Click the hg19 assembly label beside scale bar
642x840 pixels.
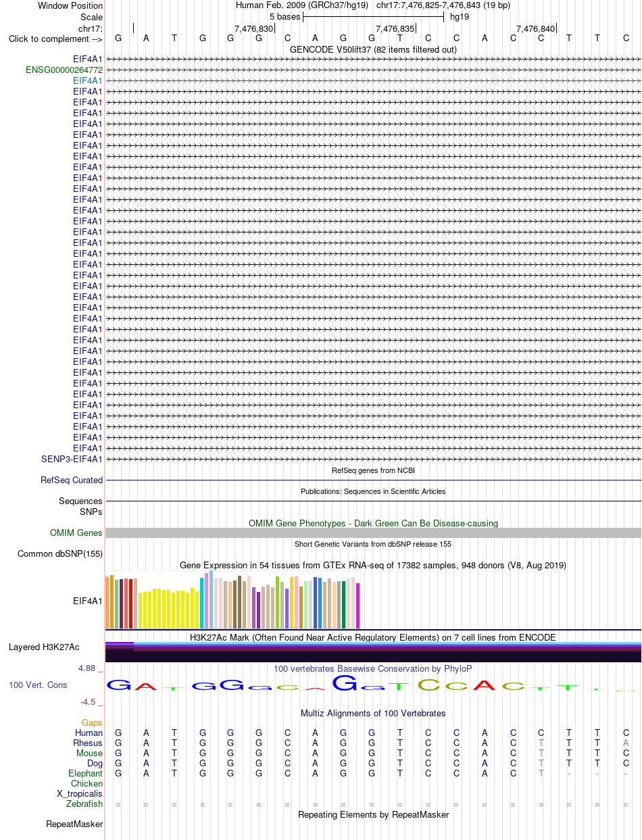click(x=460, y=16)
